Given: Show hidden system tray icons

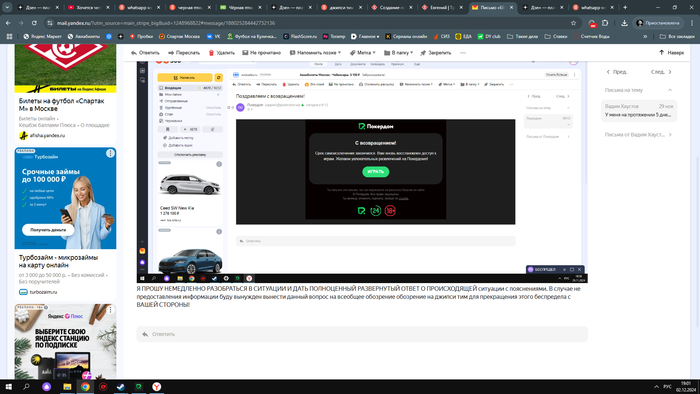Looking at the screenshot, I should point(656,387).
